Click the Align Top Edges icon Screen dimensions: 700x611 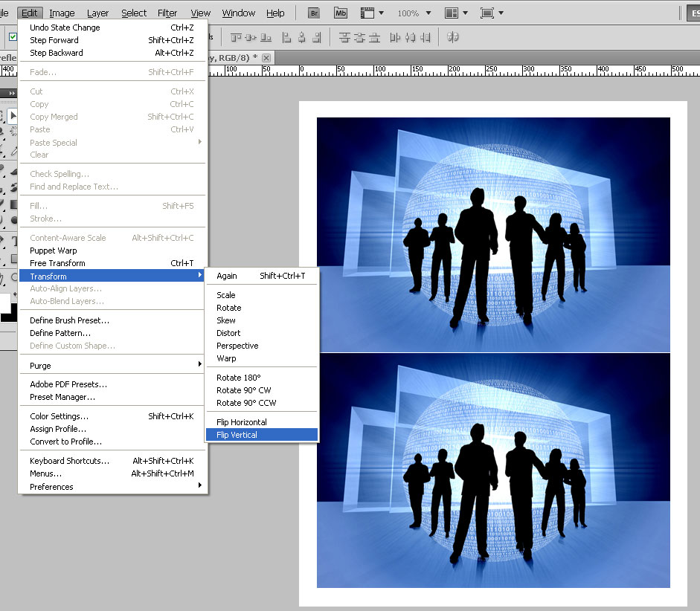point(237,37)
